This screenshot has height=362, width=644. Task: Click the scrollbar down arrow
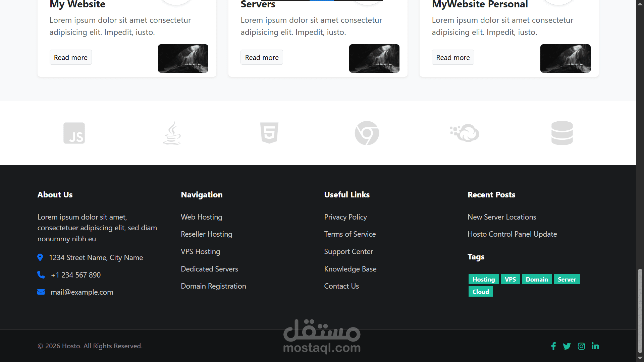[640, 358]
